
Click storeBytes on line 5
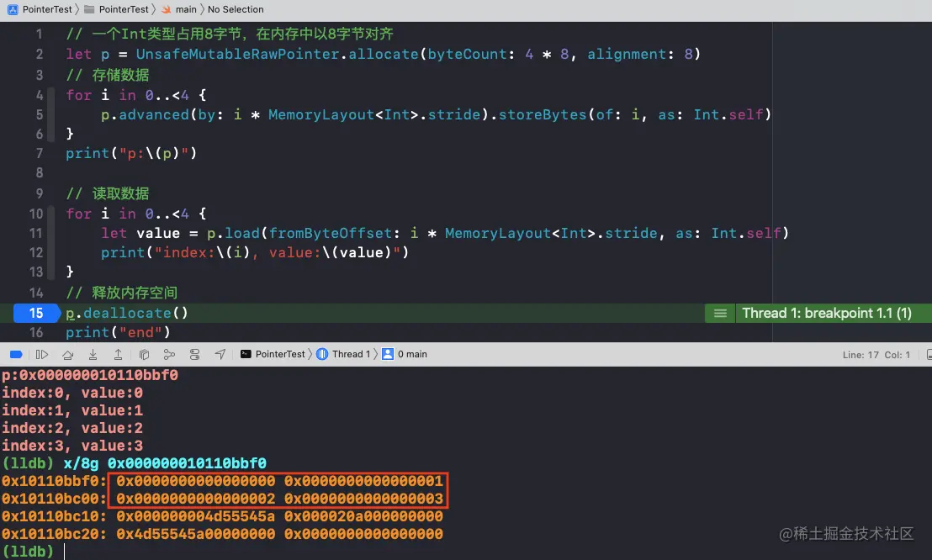(x=542, y=114)
